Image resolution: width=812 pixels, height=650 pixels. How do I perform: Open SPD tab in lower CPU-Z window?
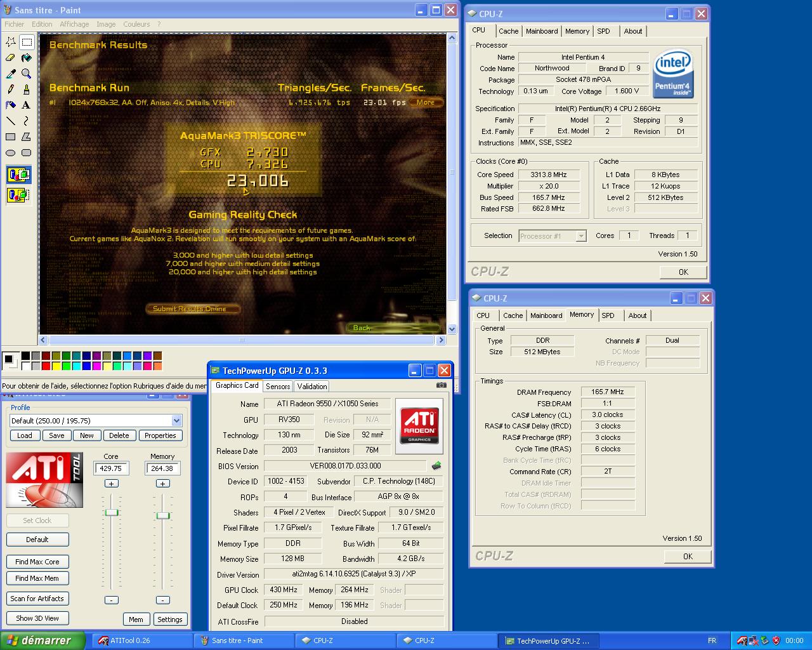coord(608,315)
